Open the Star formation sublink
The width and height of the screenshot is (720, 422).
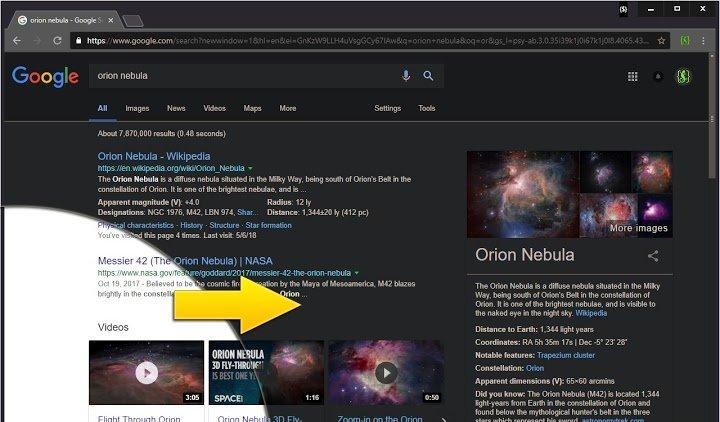269,225
